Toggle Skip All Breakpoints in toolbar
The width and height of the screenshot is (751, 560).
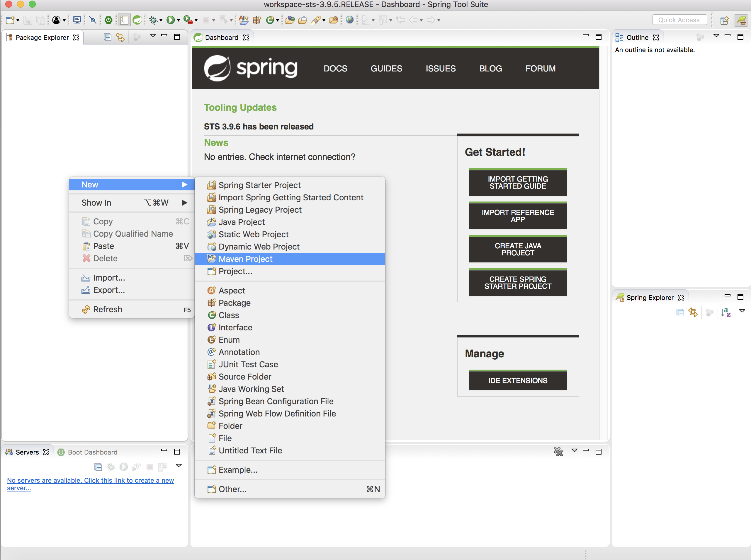[x=93, y=20]
